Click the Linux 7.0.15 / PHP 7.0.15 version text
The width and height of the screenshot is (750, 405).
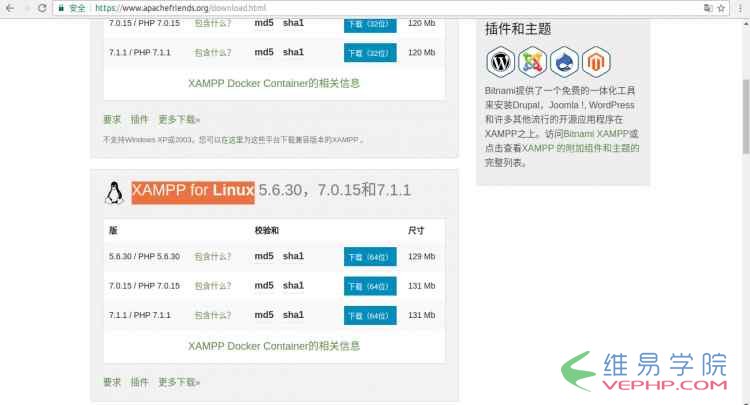click(x=144, y=286)
